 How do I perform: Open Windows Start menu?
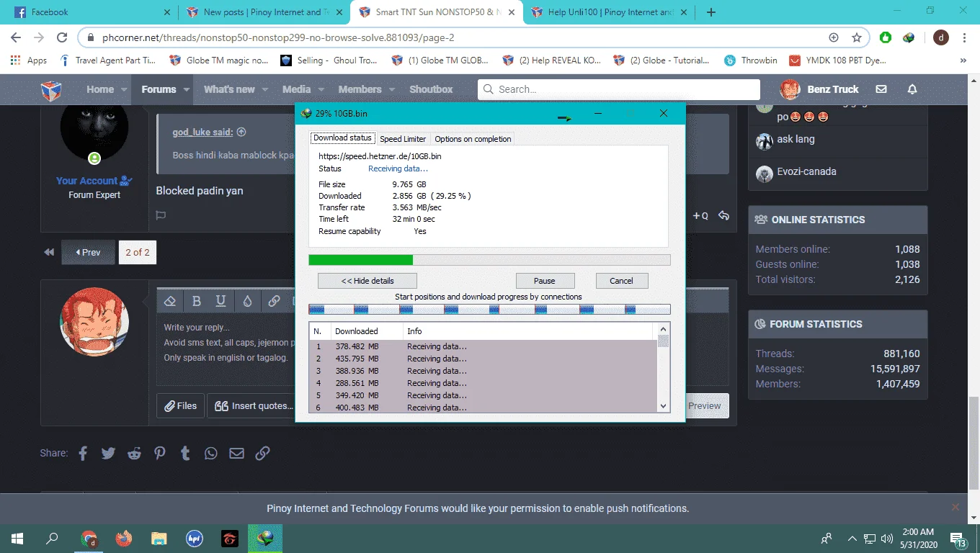17,538
